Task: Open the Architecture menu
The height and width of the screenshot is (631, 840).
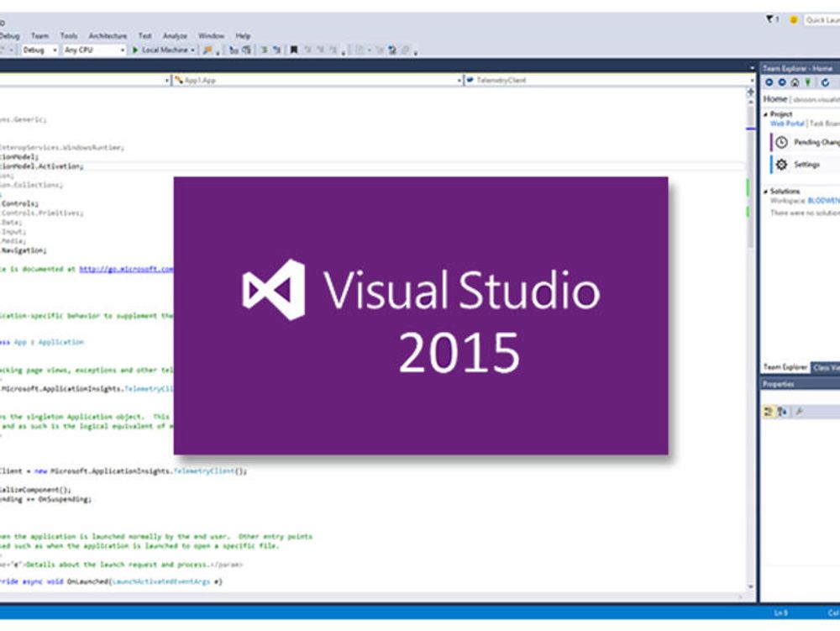Action: (x=108, y=36)
